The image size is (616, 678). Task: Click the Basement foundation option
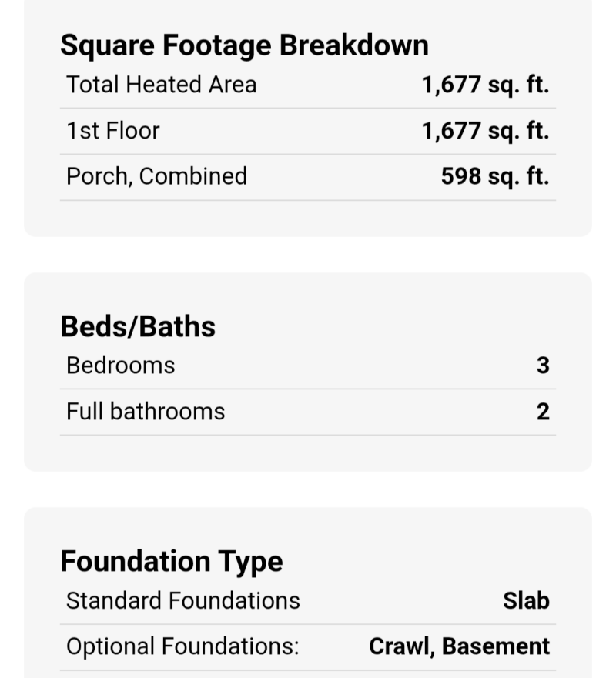click(496, 646)
